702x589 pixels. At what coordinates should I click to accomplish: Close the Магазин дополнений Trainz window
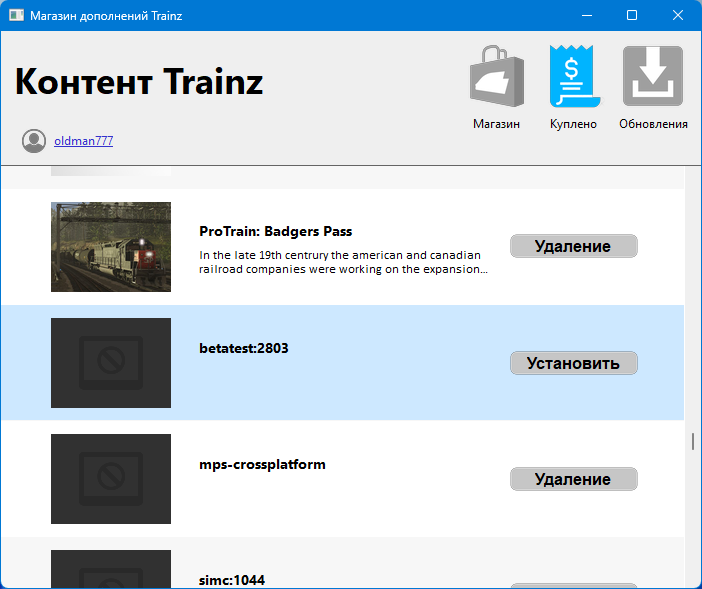[678, 15]
